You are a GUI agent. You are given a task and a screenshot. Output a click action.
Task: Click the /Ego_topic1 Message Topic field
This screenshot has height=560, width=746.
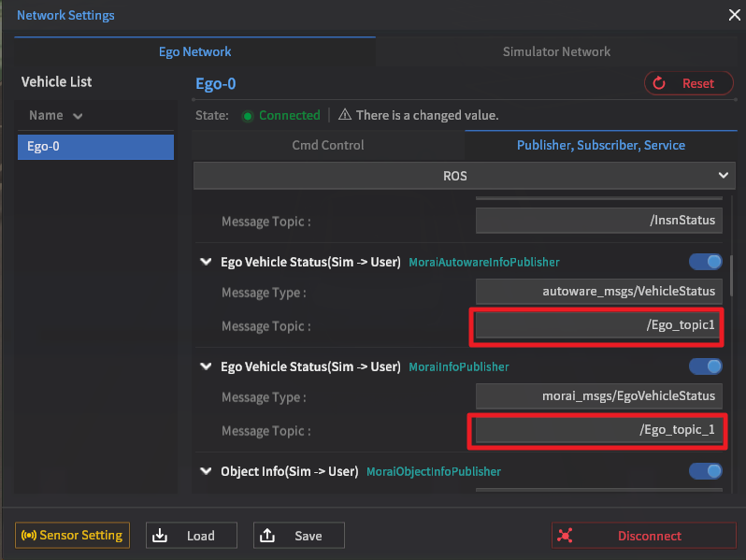[x=598, y=325]
